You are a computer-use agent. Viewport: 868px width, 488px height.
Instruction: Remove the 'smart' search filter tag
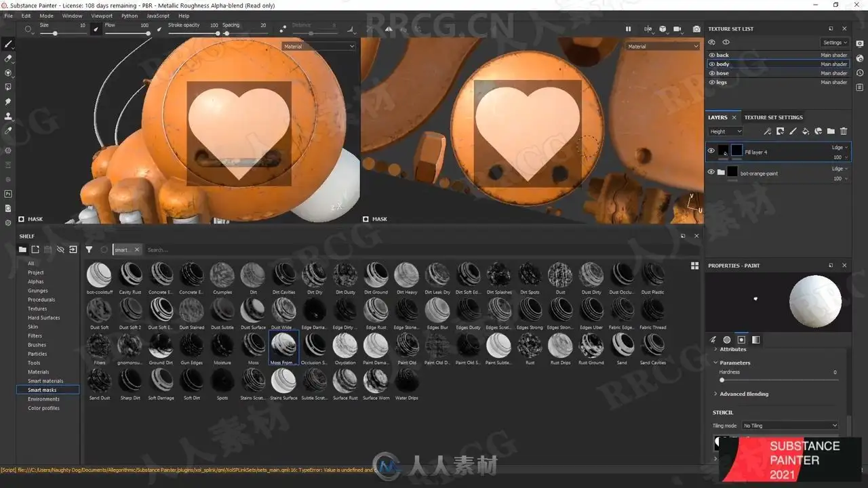click(136, 249)
